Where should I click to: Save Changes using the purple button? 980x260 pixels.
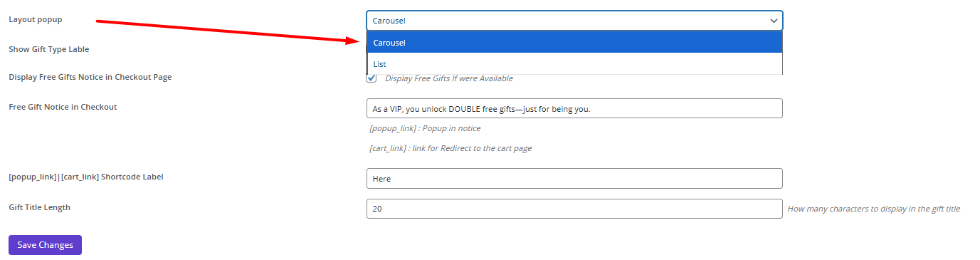46,245
